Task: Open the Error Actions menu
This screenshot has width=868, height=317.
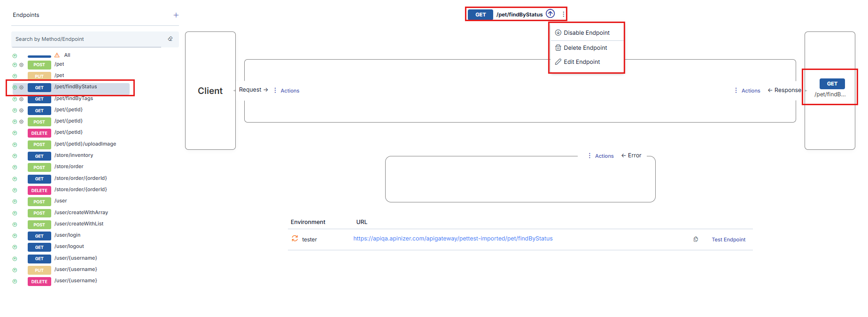Action: click(x=601, y=156)
